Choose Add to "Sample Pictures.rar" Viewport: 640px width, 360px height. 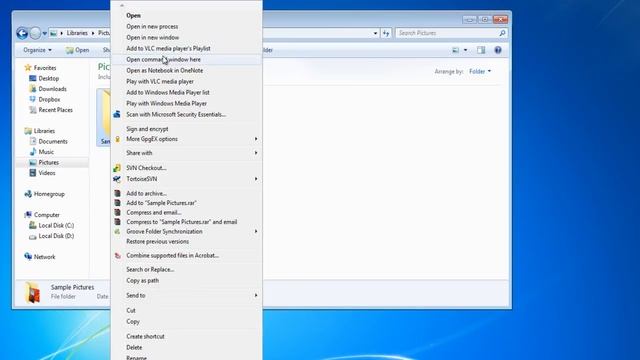click(187, 203)
